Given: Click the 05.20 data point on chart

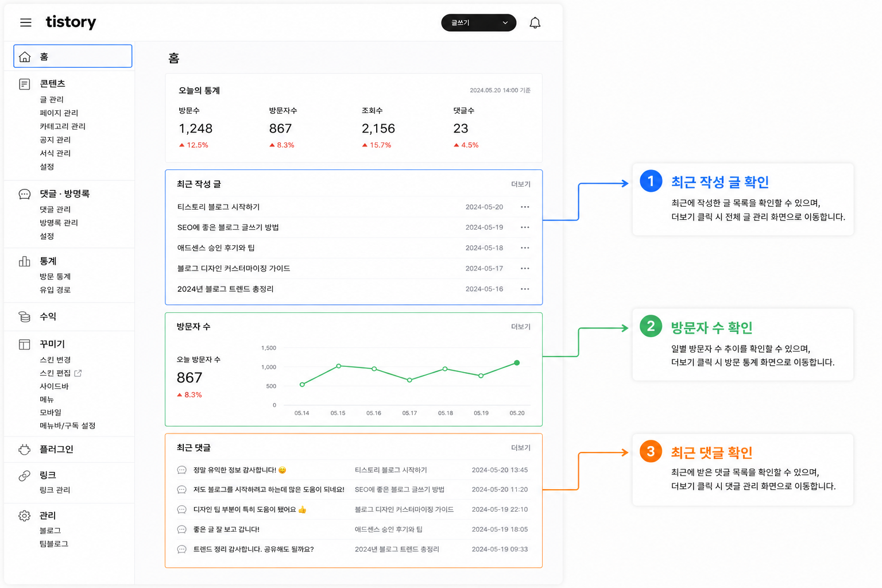Looking at the screenshot, I should [517, 363].
